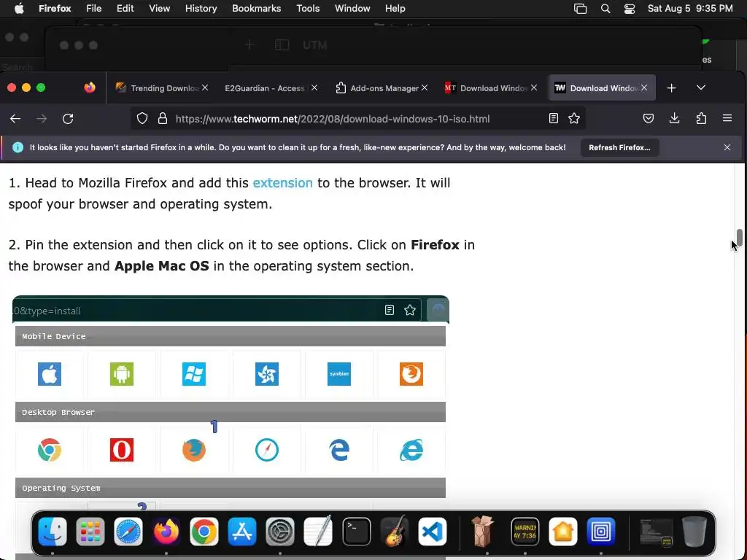Expand the list all tabs chevron

701,87
